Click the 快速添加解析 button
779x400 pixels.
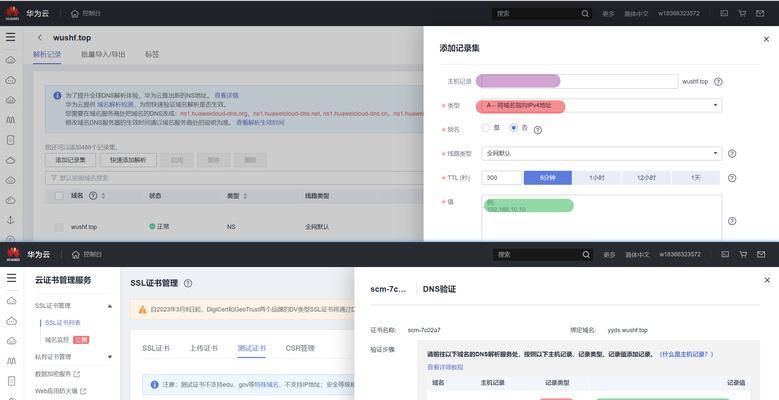coord(128,160)
